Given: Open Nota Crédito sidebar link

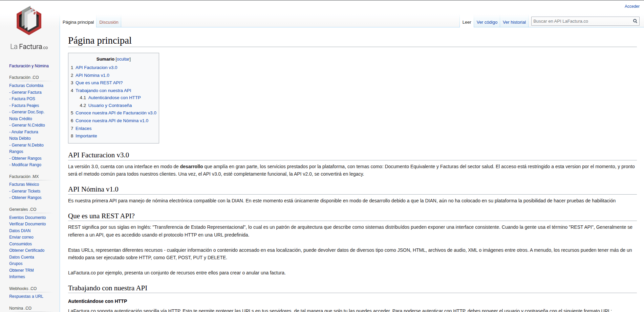Looking at the screenshot, I should [x=21, y=119].
